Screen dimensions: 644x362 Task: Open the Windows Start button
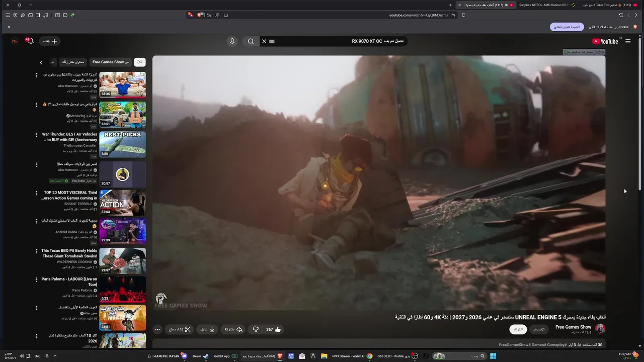(x=493, y=356)
